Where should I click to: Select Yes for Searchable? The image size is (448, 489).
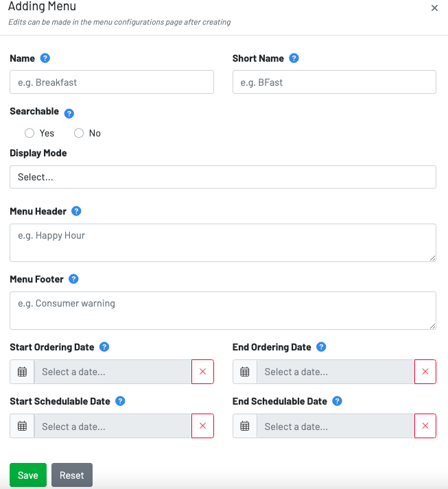[30, 133]
